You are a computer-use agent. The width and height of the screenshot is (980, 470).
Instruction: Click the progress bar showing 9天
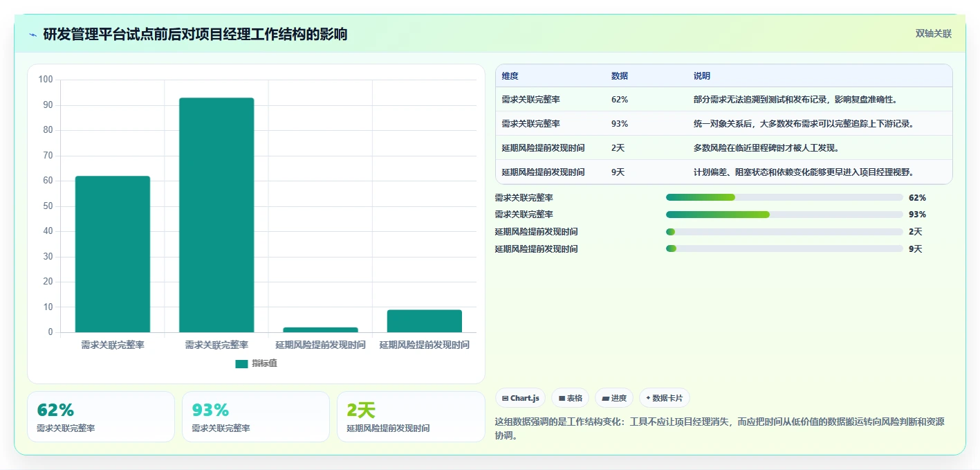click(784, 248)
